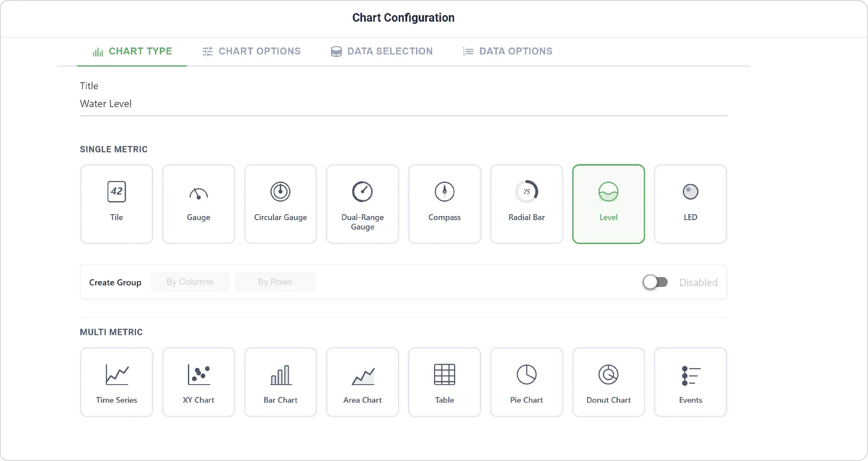This screenshot has width=868, height=461.
Task: Pick the Donut Chart type
Action: [608, 382]
